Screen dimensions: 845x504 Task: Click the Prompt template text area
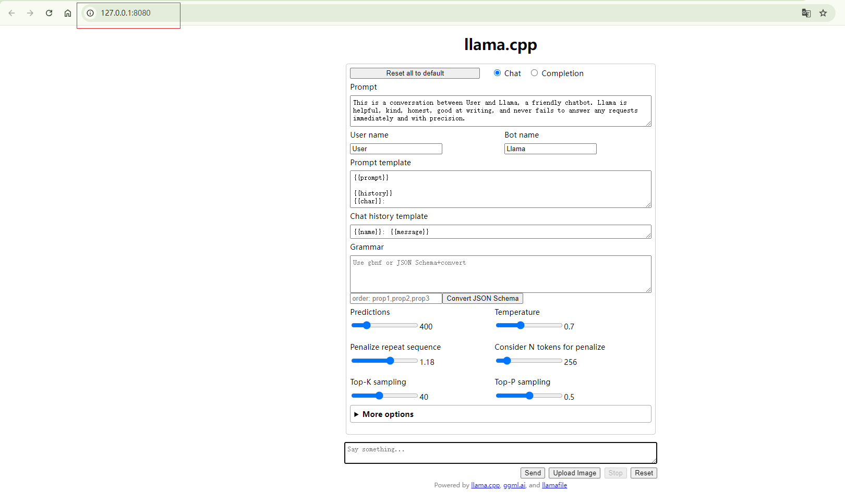tap(501, 189)
